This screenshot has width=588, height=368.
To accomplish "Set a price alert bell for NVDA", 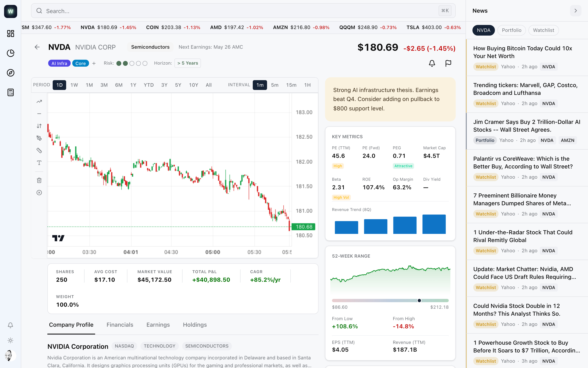I will (x=432, y=63).
